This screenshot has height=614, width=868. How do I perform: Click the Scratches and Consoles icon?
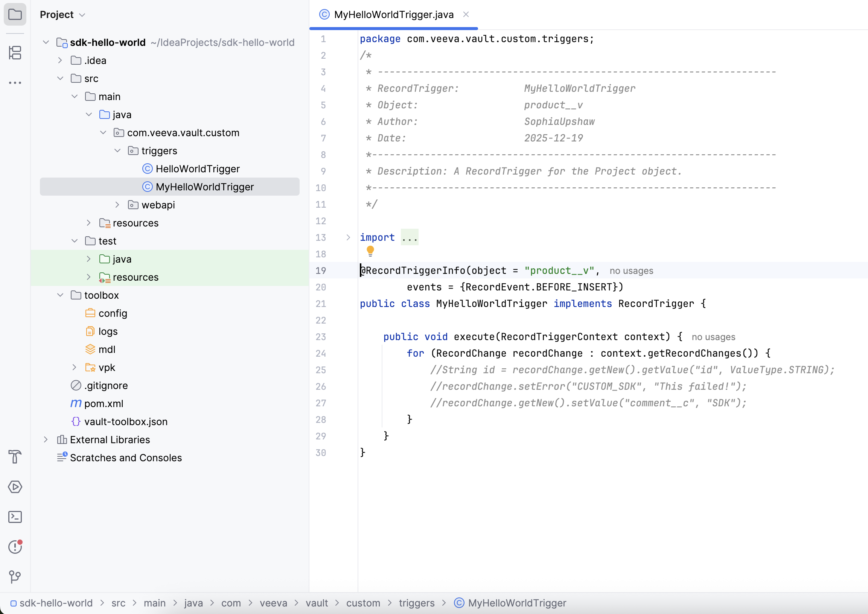click(62, 457)
